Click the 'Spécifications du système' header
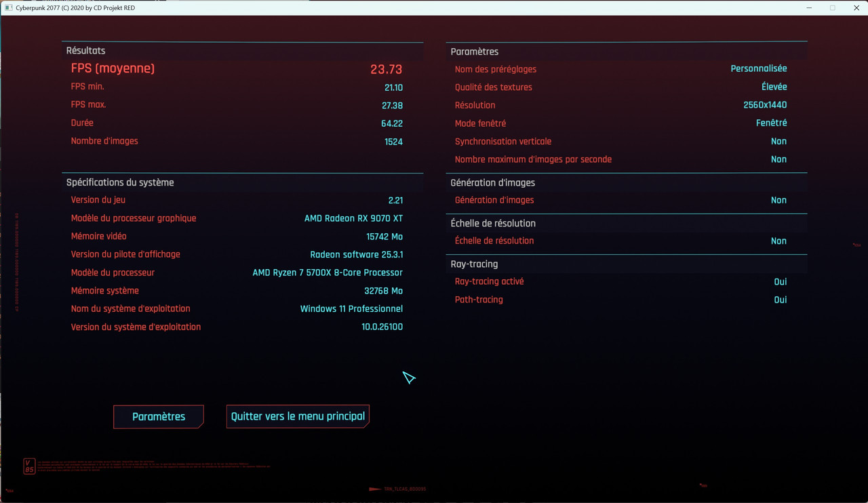 pos(120,182)
